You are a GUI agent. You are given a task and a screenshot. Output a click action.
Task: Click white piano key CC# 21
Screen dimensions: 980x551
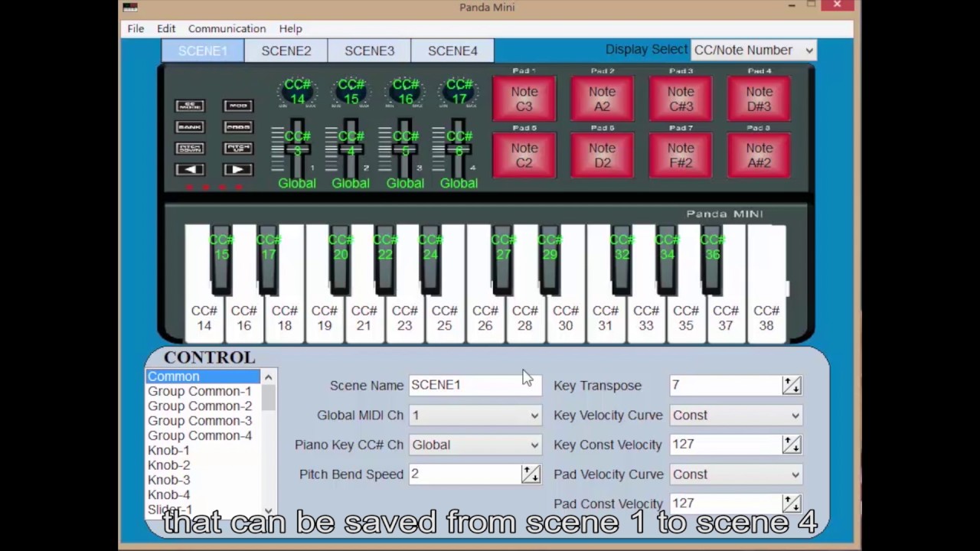(364, 318)
